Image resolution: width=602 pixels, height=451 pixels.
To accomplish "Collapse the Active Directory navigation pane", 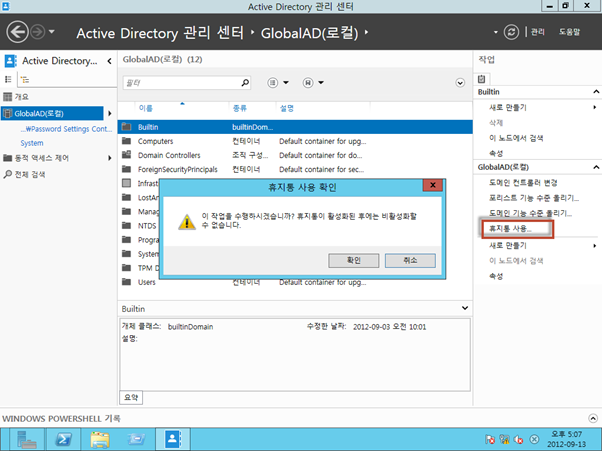I will tap(109, 61).
